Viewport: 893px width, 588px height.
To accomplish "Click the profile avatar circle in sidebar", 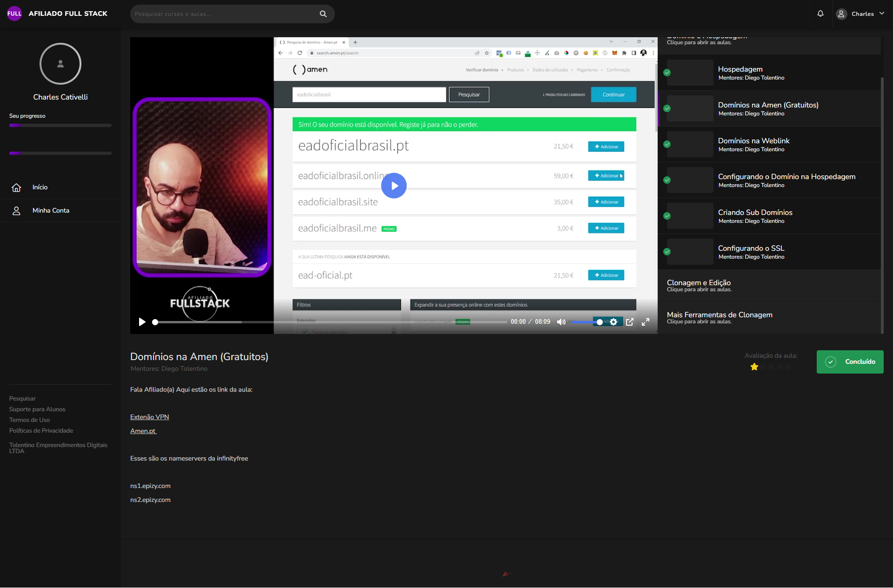I will [60, 64].
